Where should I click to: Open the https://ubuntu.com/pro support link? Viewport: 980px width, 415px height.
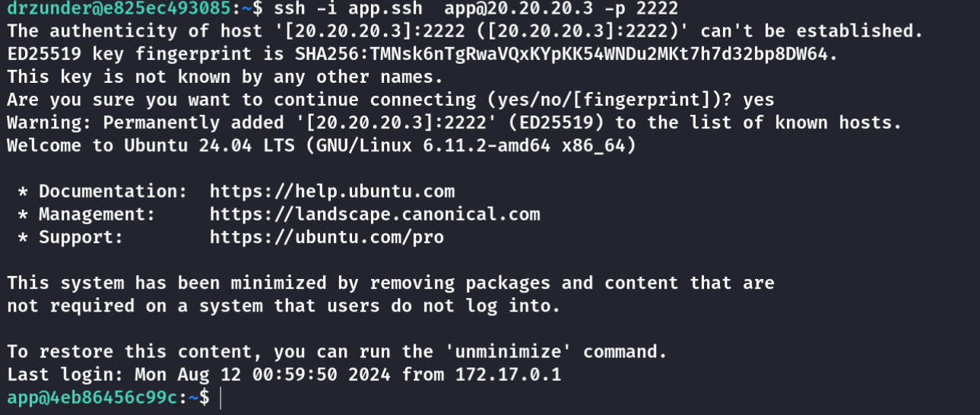[x=327, y=237]
